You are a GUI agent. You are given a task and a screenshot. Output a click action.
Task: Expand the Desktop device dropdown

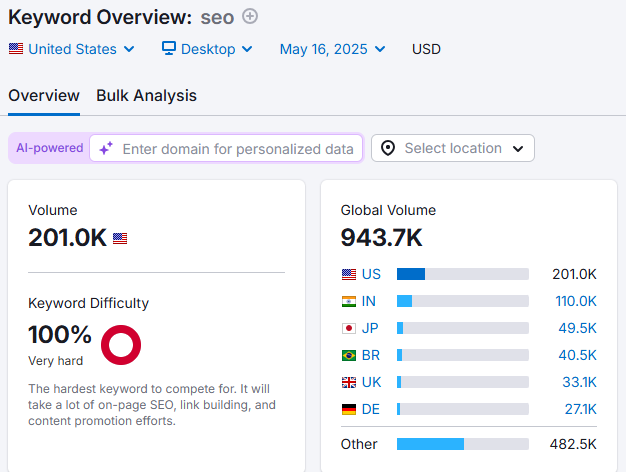pos(207,49)
